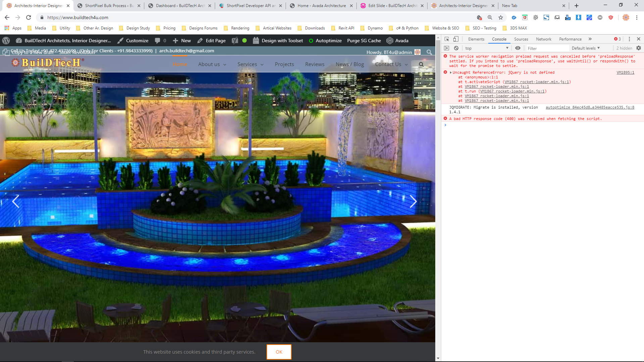This screenshot has height=362, width=644.
Task: Open Design with Toolset in admin bar
Action: tap(278, 41)
